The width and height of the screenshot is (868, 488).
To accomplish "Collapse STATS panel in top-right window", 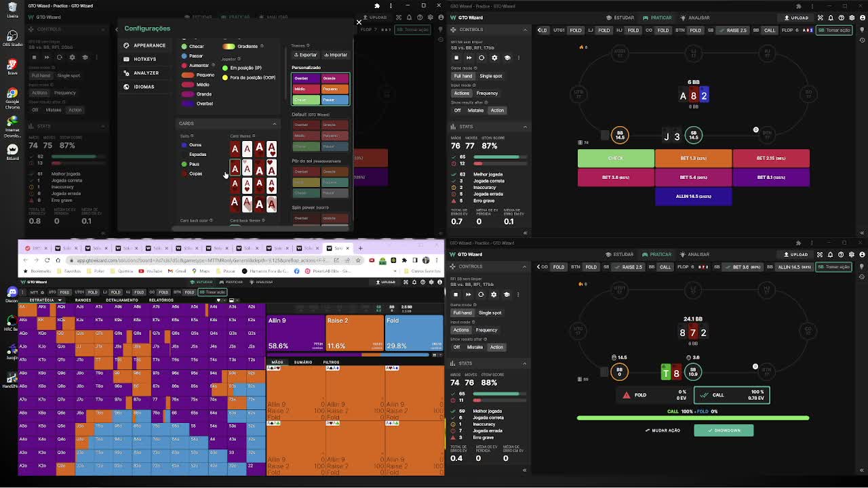I will pyautogui.click(x=525, y=127).
